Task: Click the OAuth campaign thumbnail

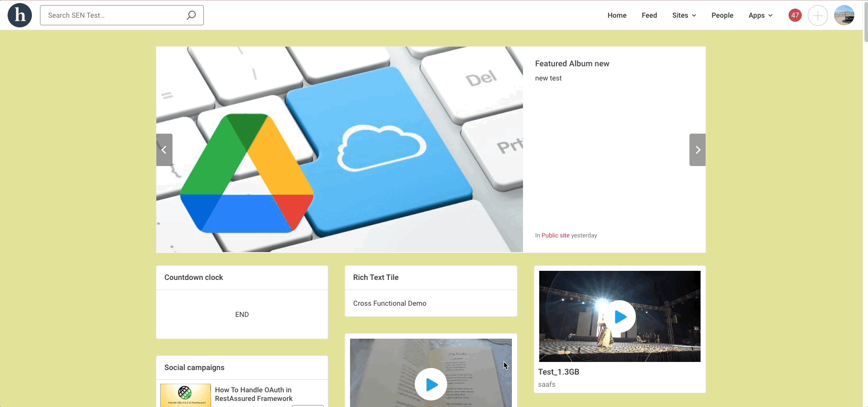Action: click(186, 395)
